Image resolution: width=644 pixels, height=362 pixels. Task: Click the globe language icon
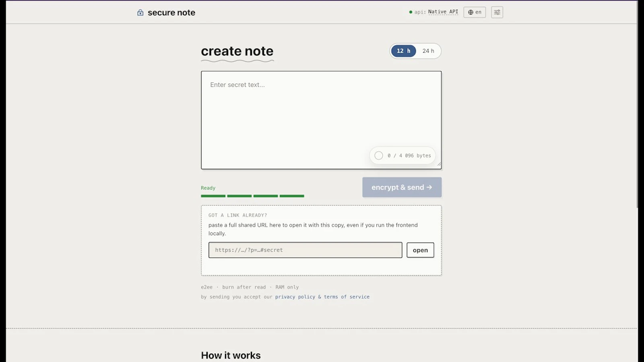(471, 12)
